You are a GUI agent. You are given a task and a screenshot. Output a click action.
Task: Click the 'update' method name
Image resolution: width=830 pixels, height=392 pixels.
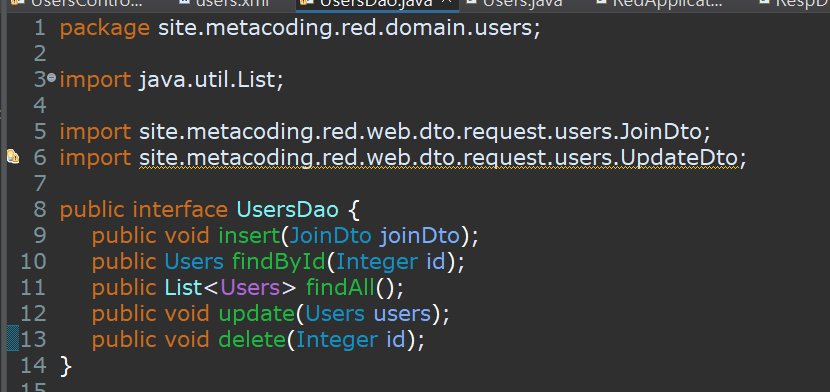tap(257, 314)
